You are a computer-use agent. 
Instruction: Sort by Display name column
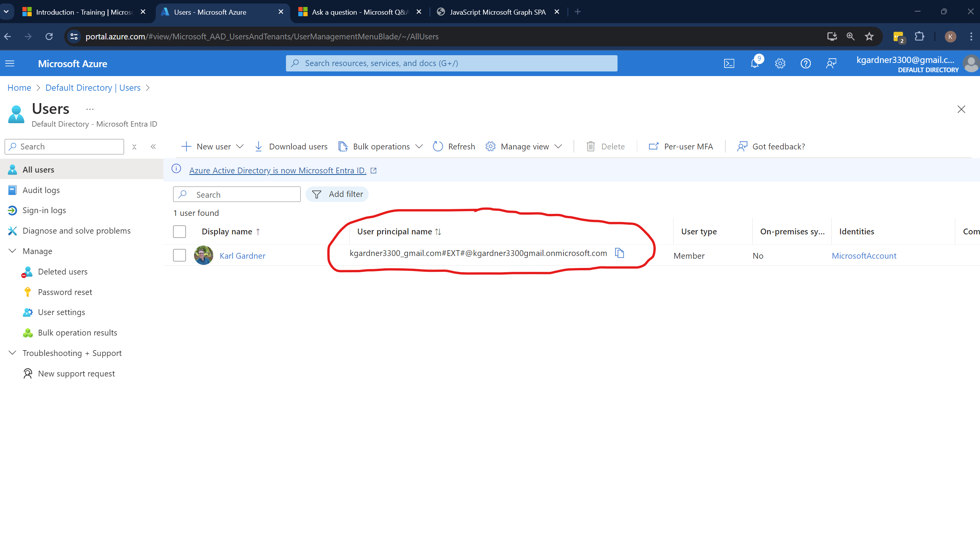[231, 232]
